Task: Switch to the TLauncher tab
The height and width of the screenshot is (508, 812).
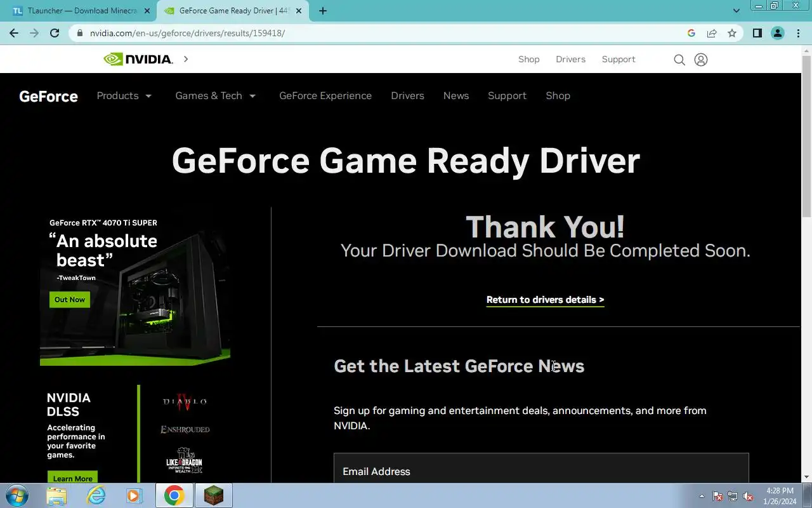Action: [80, 11]
